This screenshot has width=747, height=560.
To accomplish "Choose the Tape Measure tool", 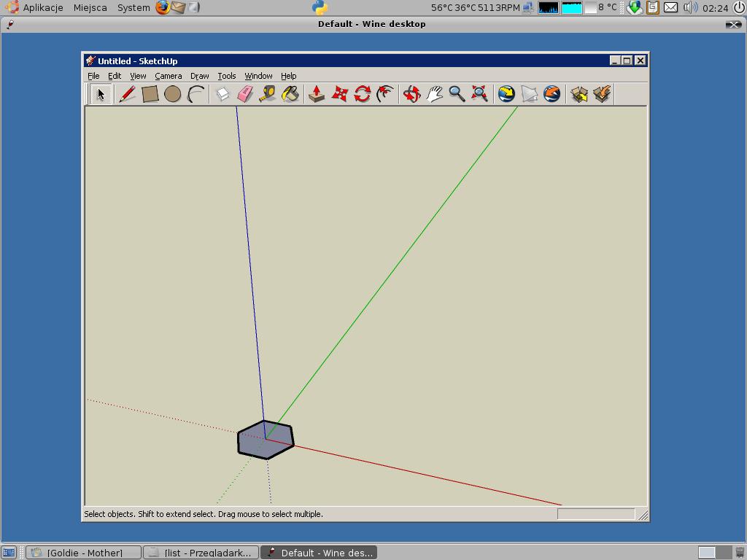I will (268, 94).
